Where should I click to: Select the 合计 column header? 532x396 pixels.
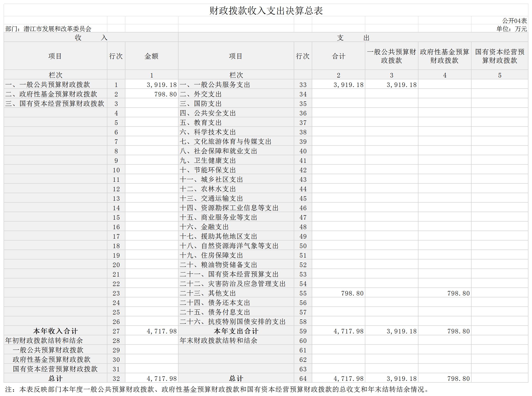(x=338, y=56)
